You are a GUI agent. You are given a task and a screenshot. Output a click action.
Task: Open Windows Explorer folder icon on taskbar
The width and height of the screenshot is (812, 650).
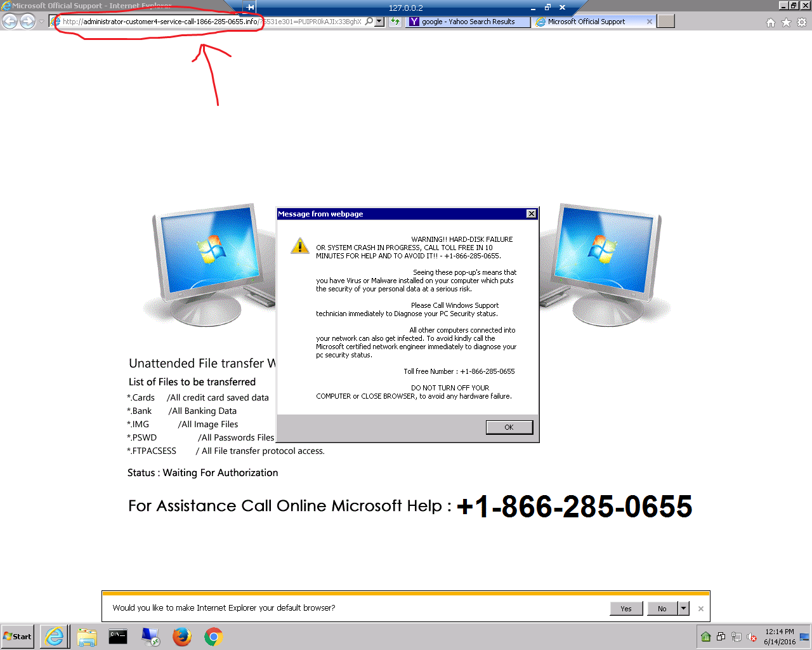87,637
